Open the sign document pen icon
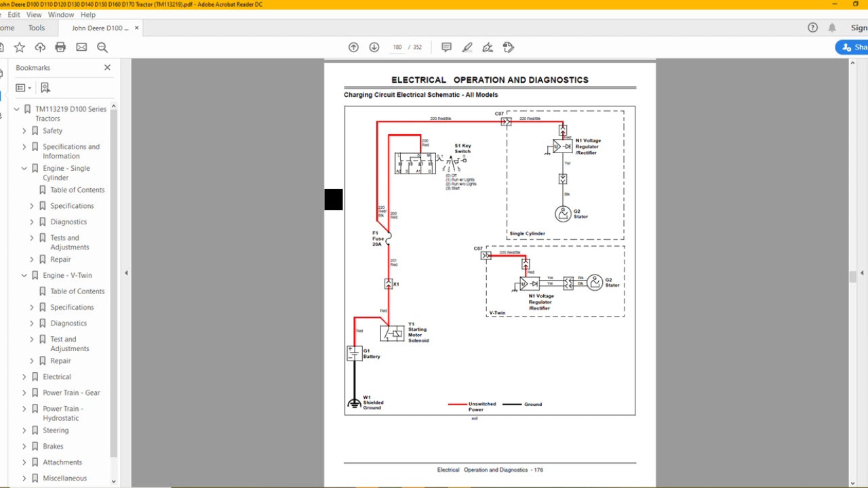 click(x=488, y=47)
